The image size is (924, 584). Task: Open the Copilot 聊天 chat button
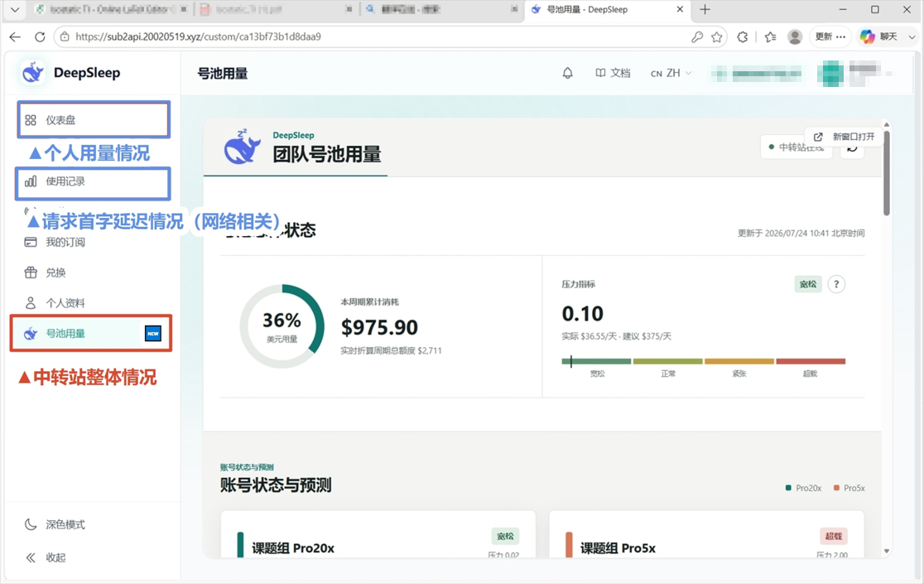[879, 36]
